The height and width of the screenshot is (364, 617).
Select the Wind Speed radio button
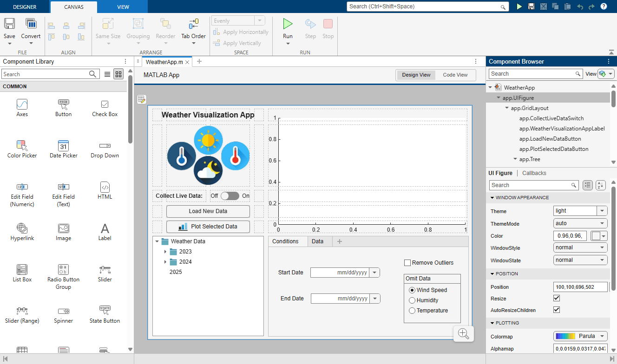[x=412, y=290]
